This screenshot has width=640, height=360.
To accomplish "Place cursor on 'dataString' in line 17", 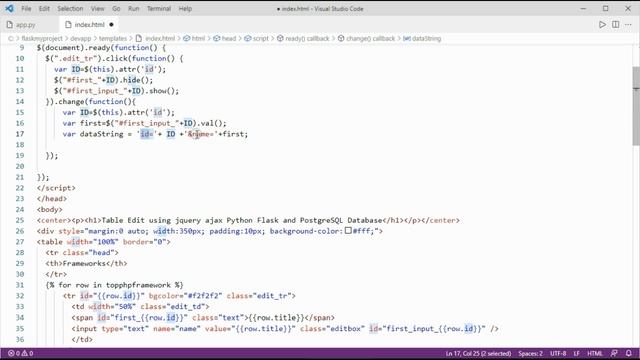I will (101, 134).
